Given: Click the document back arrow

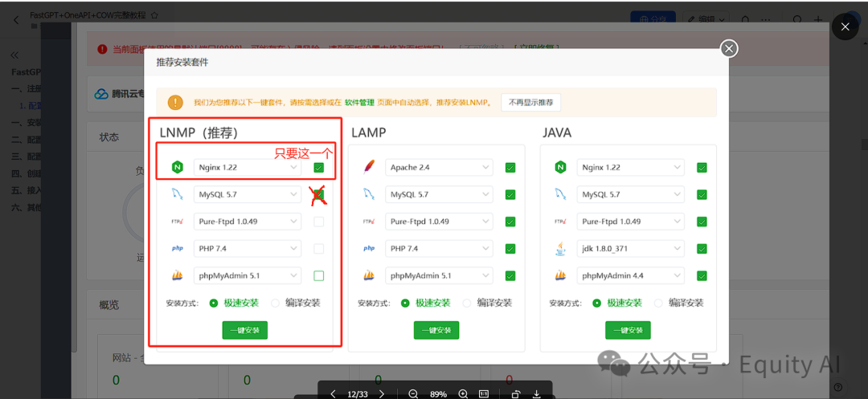Looking at the screenshot, I should pos(15,20).
